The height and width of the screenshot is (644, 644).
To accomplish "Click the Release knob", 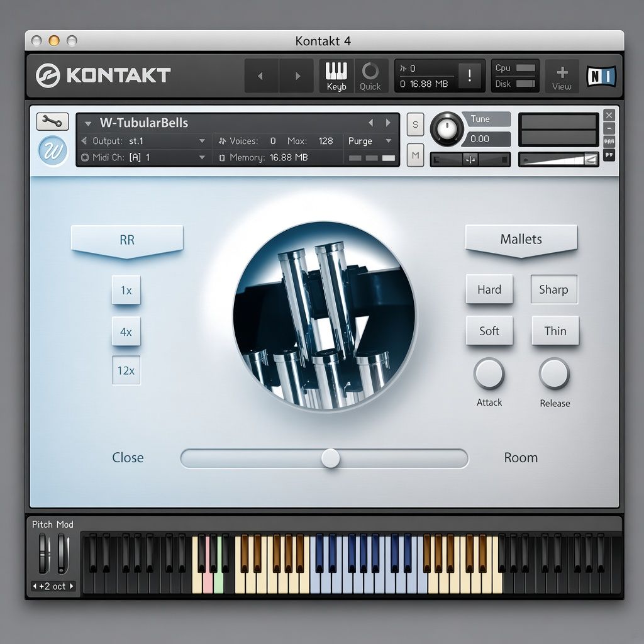I will tap(554, 374).
